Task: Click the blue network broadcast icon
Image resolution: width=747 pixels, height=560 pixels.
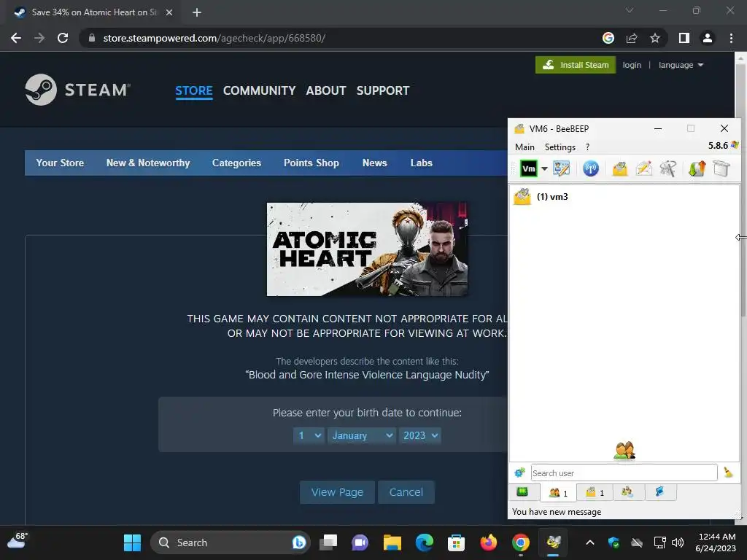Action: click(591, 168)
